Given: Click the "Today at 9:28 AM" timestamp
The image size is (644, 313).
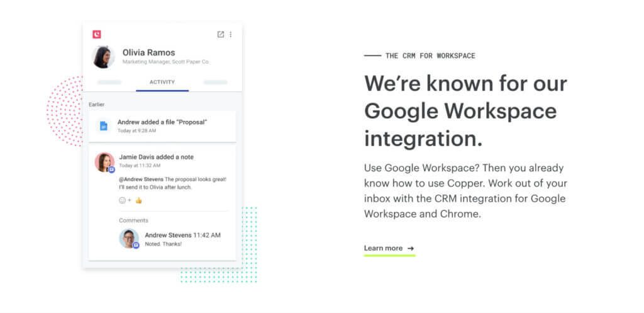Looking at the screenshot, I should [136, 130].
